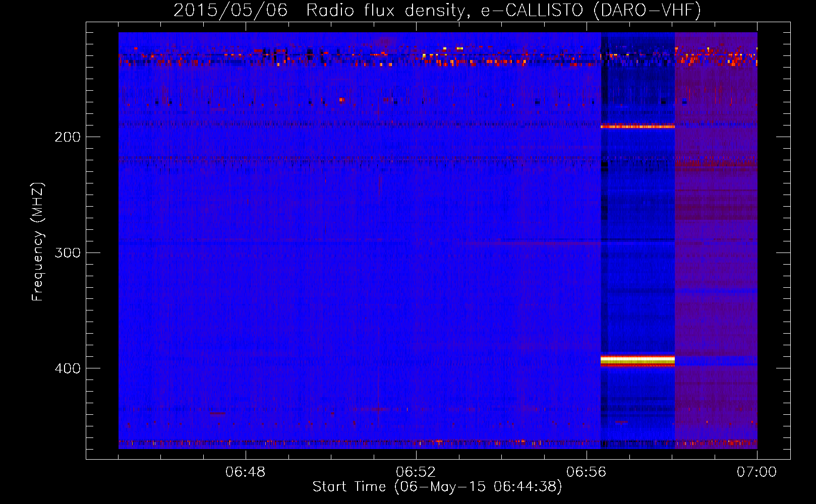Select the 'Start Time (06-May-15 06:44:38)' label
This screenshot has height=504, width=816.
coord(437,487)
